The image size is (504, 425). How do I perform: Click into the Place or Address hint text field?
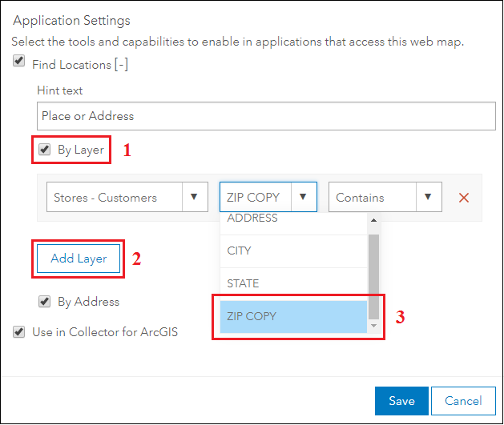coord(266,116)
